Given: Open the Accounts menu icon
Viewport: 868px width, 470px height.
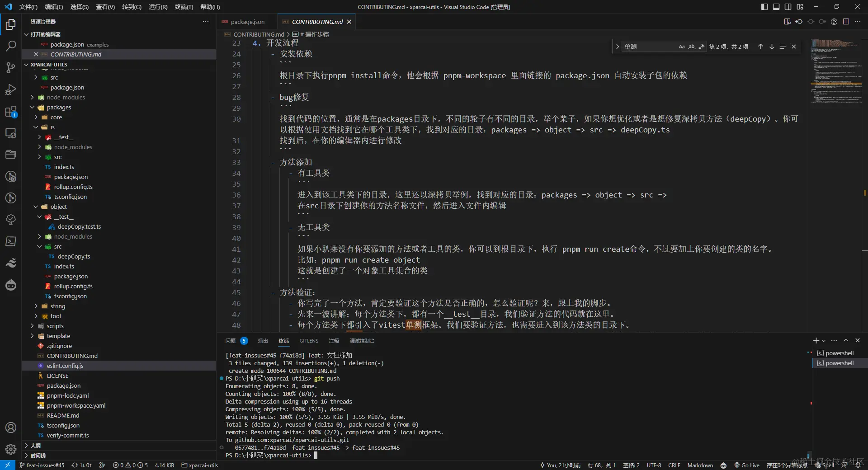Looking at the screenshot, I should pos(11,428).
